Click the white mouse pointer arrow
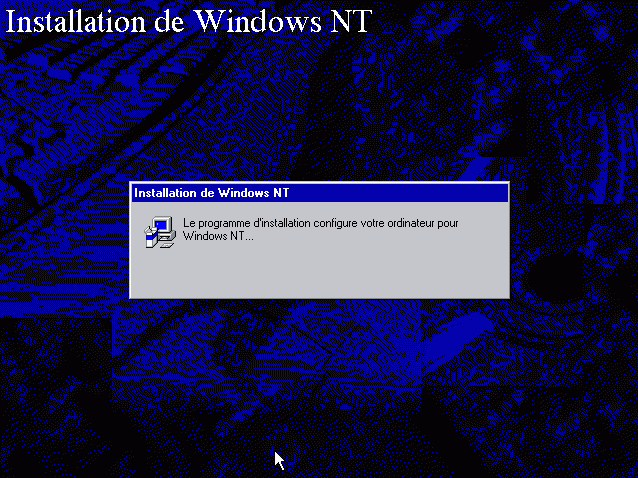The image size is (638, 478). (279, 461)
